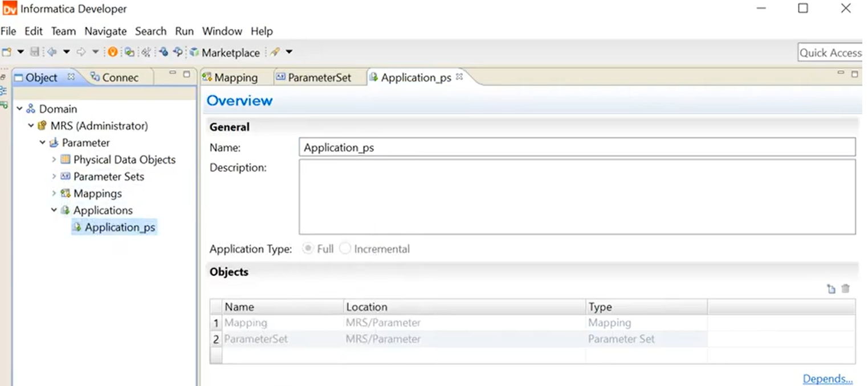Open the Depends... link
Screen dimensions: 868x386
pyautogui.click(x=828, y=379)
